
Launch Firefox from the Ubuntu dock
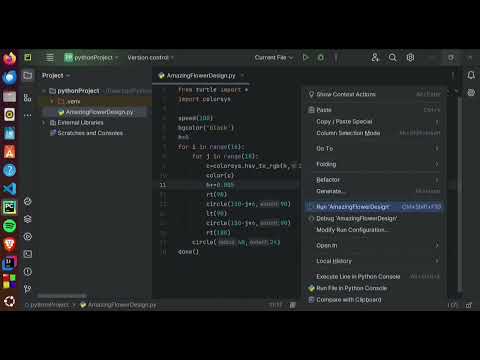(9, 59)
